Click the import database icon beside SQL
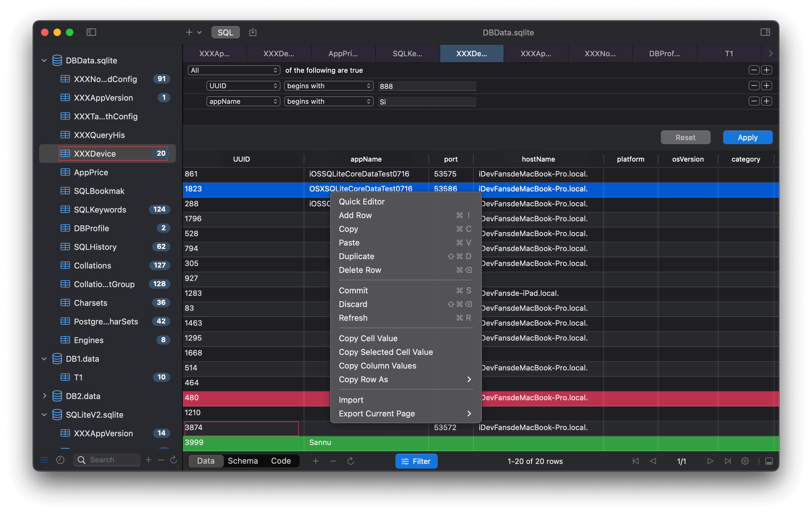Viewport: 812px width, 514px height. pos(252,32)
